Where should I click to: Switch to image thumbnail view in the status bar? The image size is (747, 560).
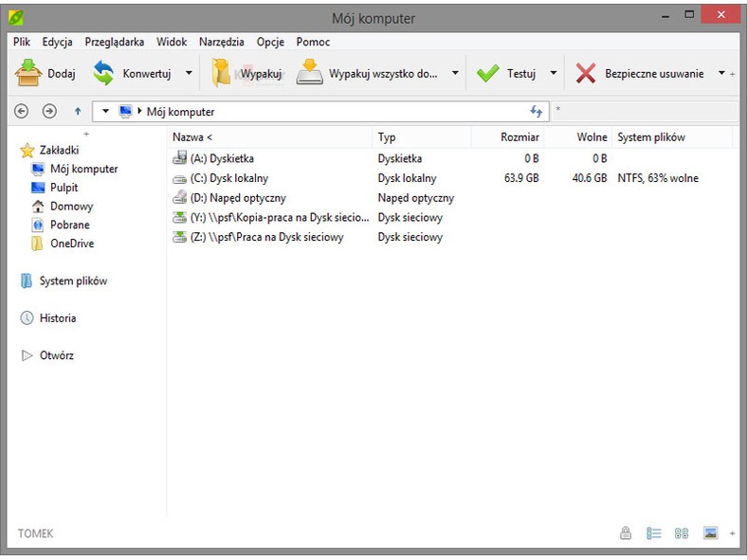click(x=710, y=533)
